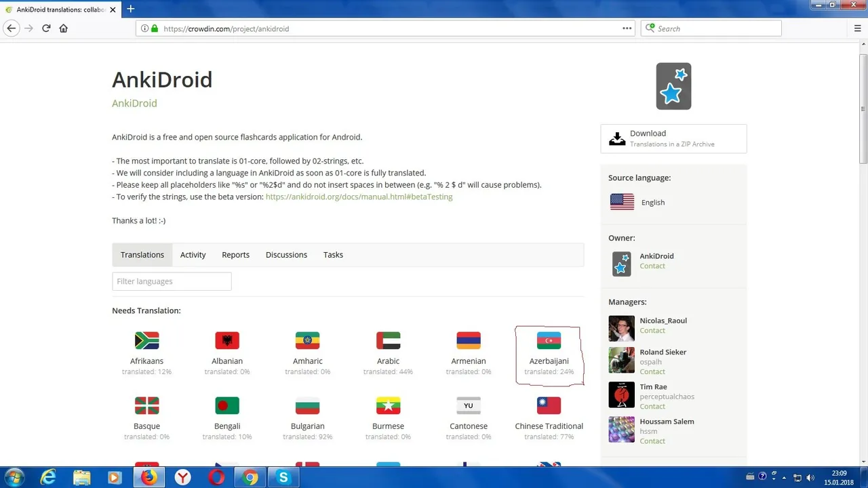Click the Bulgarian language name
The image size is (868, 488).
307,426
